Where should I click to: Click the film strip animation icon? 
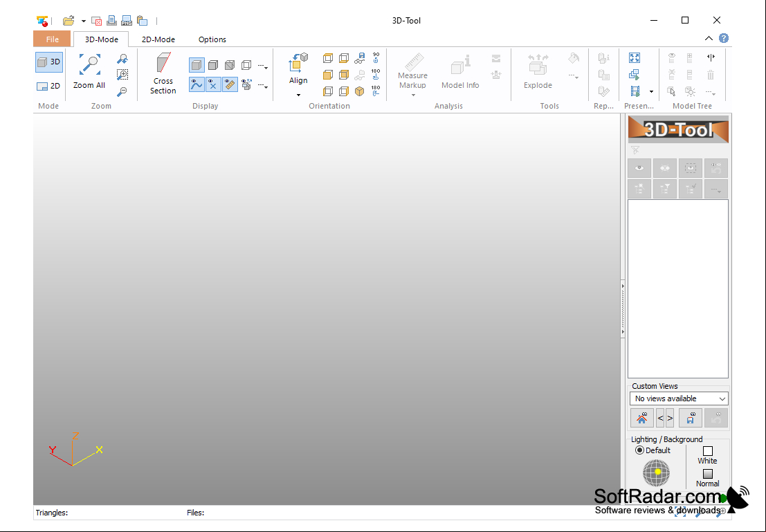[635, 91]
